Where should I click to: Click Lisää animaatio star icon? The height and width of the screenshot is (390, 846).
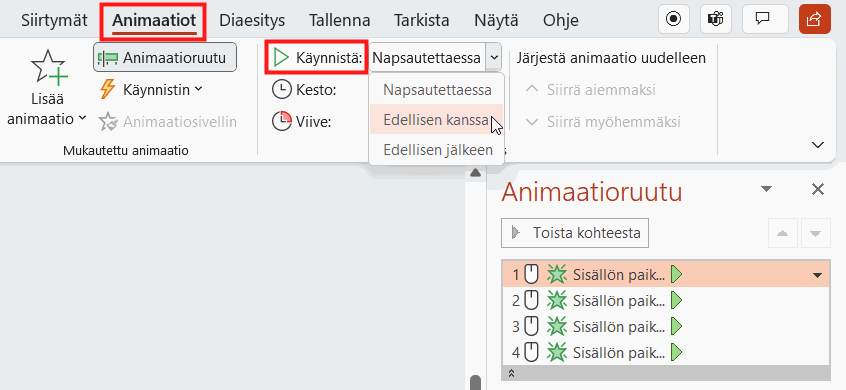click(49, 68)
